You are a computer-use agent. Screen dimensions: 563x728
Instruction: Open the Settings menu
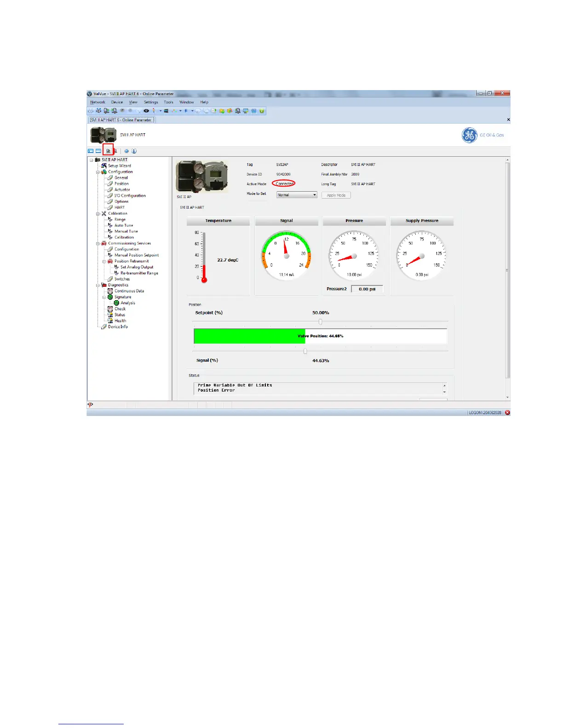[x=151, y=102]
